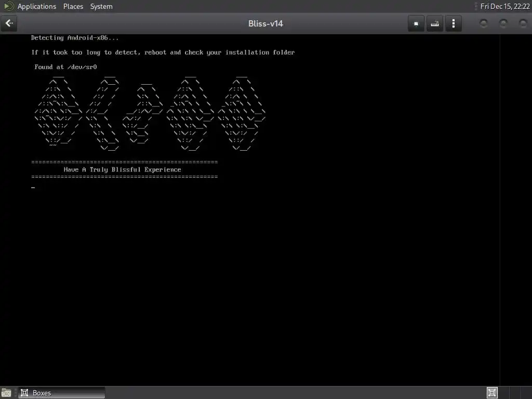This screenshot has height=399, width=532.
Task: Select the Boxes window in the taskbar
Action: pos(62,393)
